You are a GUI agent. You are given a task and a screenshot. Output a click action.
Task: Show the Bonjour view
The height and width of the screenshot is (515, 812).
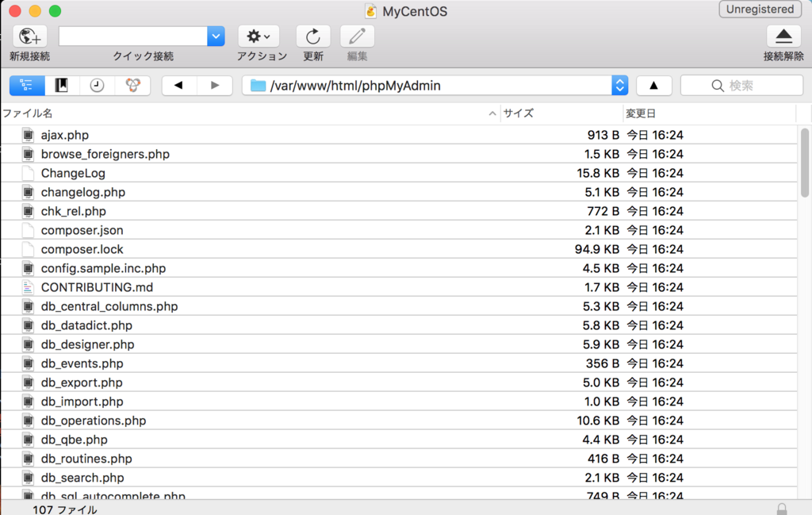pos(132,86)
